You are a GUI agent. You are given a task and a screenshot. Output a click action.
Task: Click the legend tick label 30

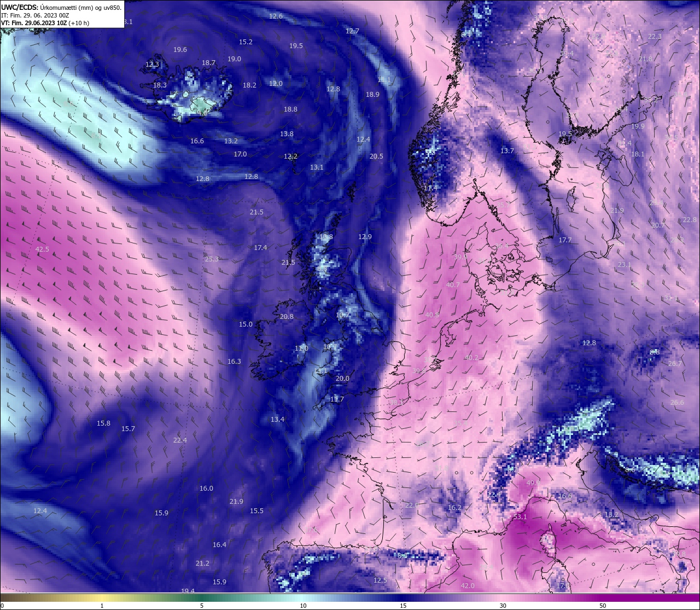[503, 606]
